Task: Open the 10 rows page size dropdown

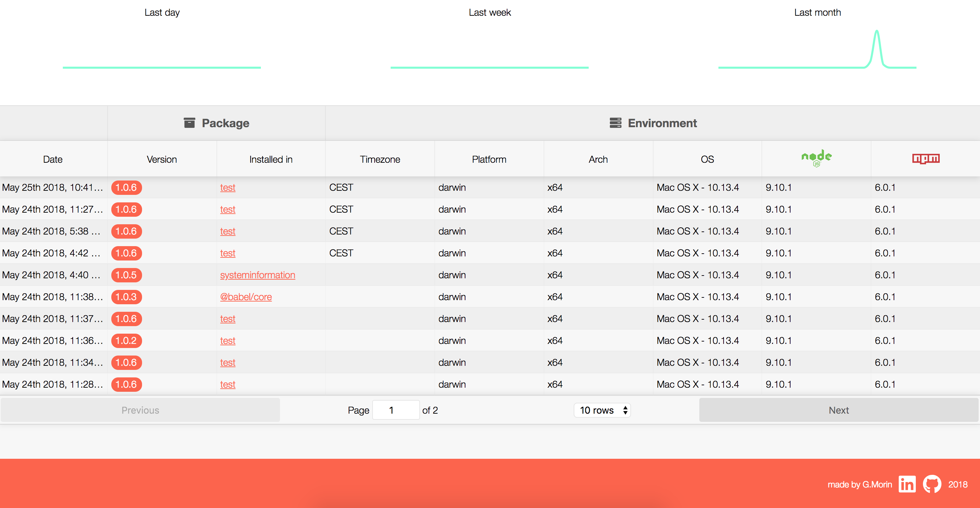Action: click(602, 410)
